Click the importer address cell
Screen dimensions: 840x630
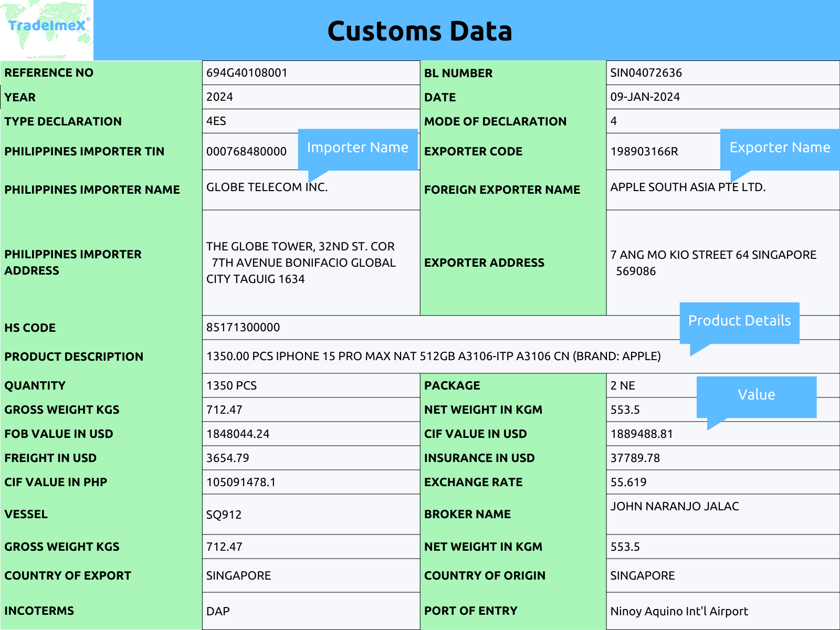pyautogui.click(x=311, y=262)
